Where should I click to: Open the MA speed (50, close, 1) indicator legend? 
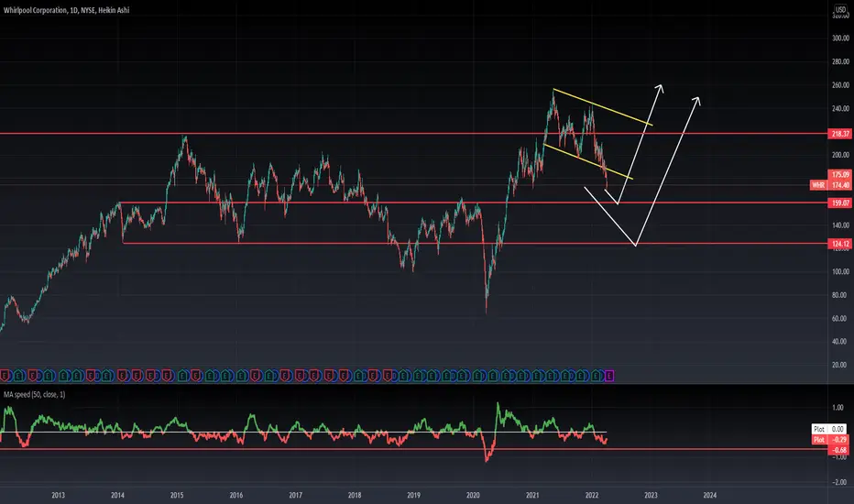(34, 394)
